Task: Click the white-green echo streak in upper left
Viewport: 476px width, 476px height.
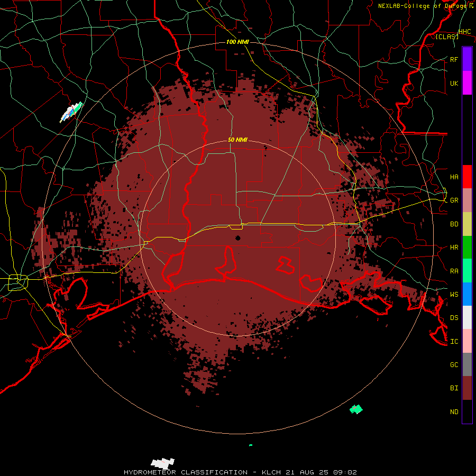Action: pyautogui.click(x=71, y=112)
